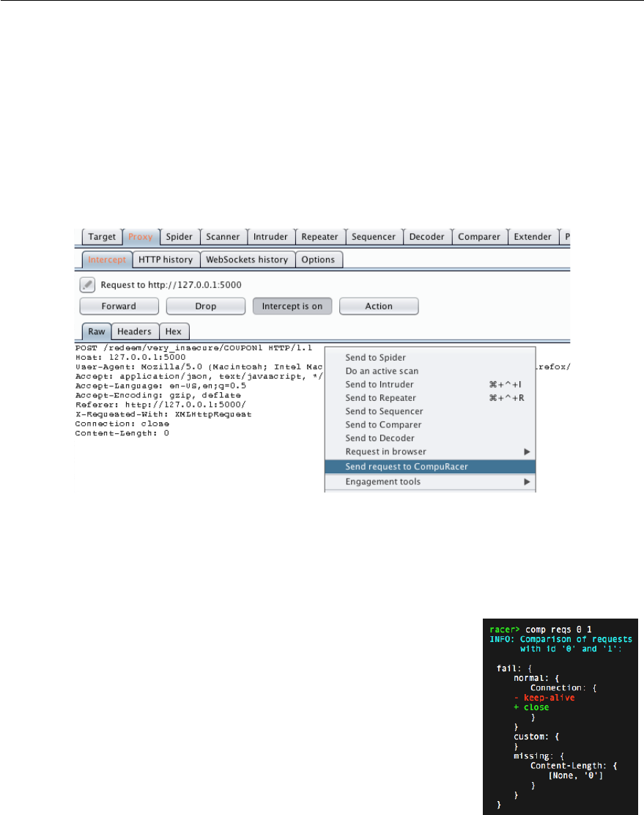
Task: Click the X-Requested-With header line
Action: (163, 414)
